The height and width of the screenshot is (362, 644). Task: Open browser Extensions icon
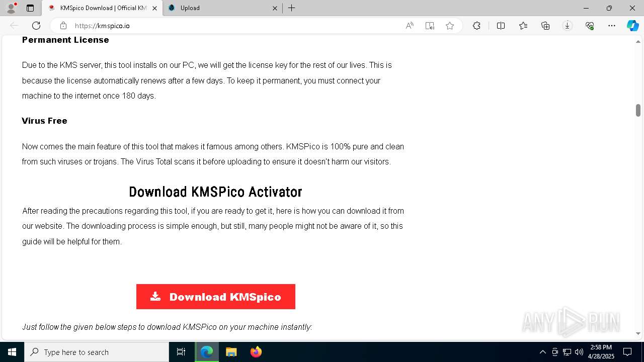click(x=476, y=26)
